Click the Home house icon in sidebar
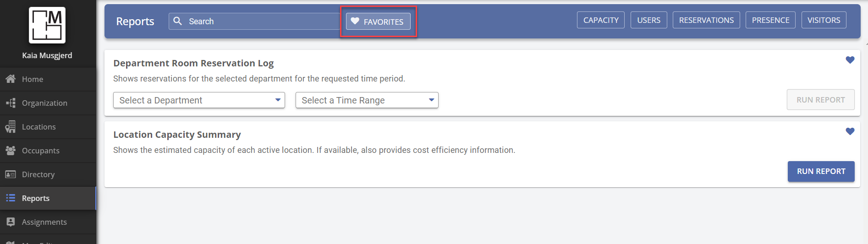Image resolution: width=868 pixels, height=244 pixels. click(11, 79)
